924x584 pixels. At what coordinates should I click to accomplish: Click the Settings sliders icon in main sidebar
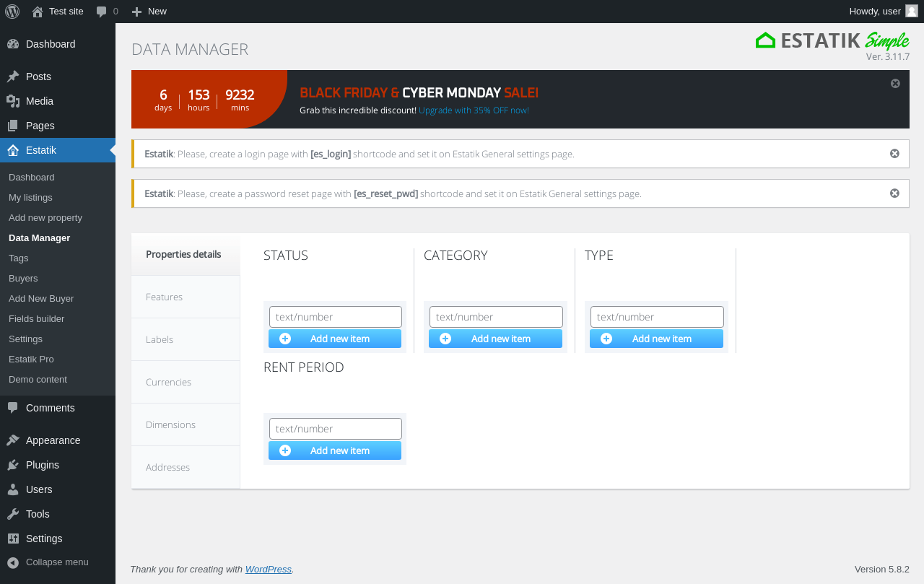[x=13, y=539]
